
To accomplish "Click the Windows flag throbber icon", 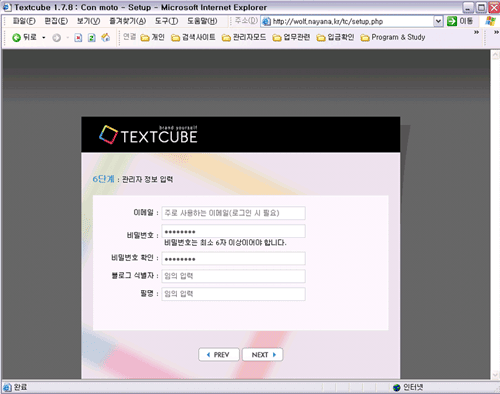I will tap(490, 21).
